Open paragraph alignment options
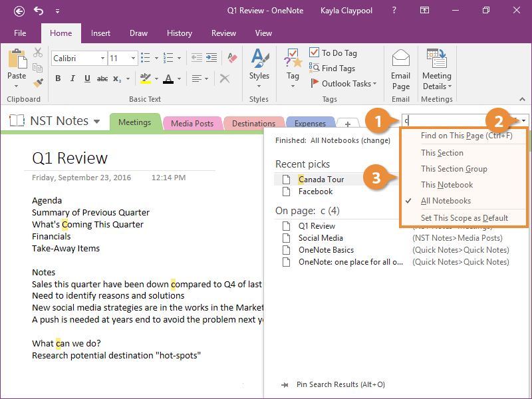 pos(200,78)
